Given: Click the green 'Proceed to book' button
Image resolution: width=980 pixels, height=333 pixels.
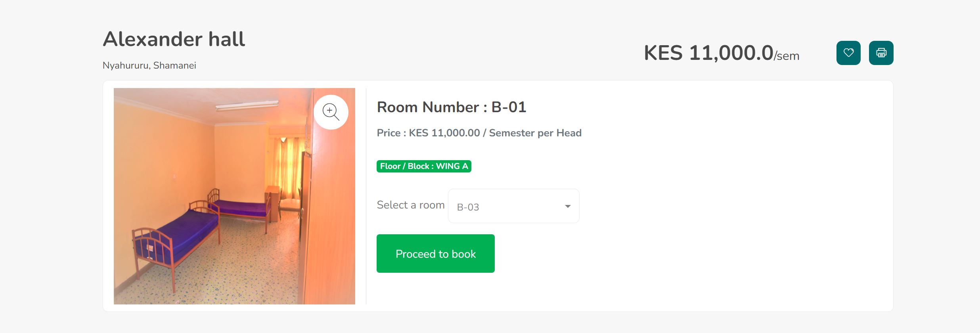Looking at the screenshot, I should point(435,253).
